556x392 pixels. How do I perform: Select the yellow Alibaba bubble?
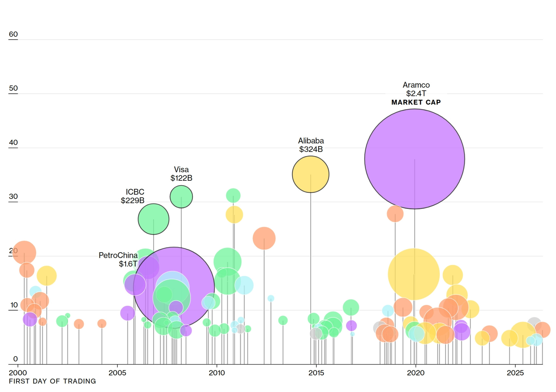[x=311, y=174]
